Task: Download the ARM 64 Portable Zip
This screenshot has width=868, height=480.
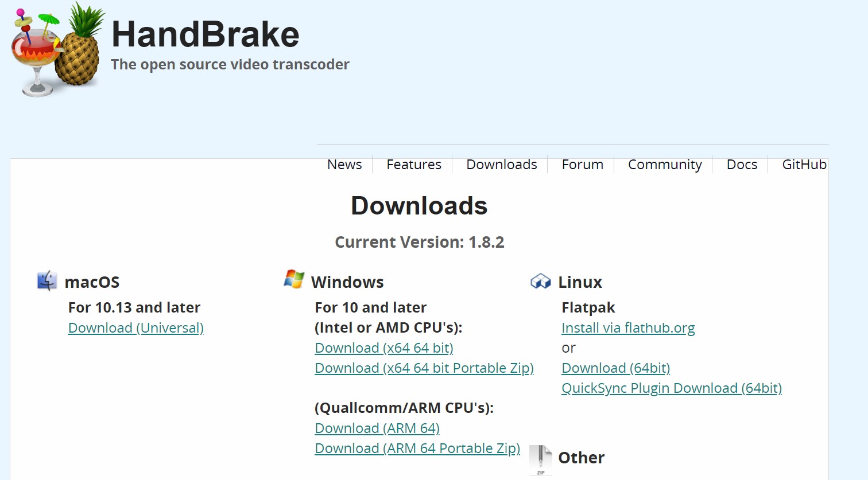Action: (417, 448)
